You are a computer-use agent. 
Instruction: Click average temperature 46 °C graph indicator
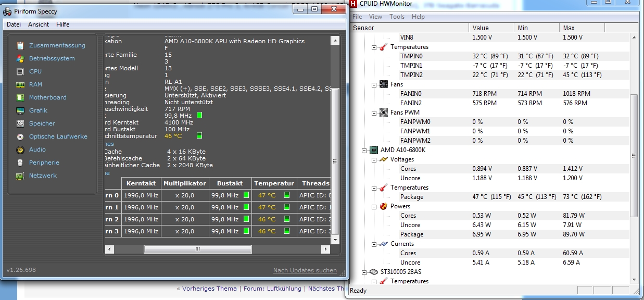click(199, 135)
